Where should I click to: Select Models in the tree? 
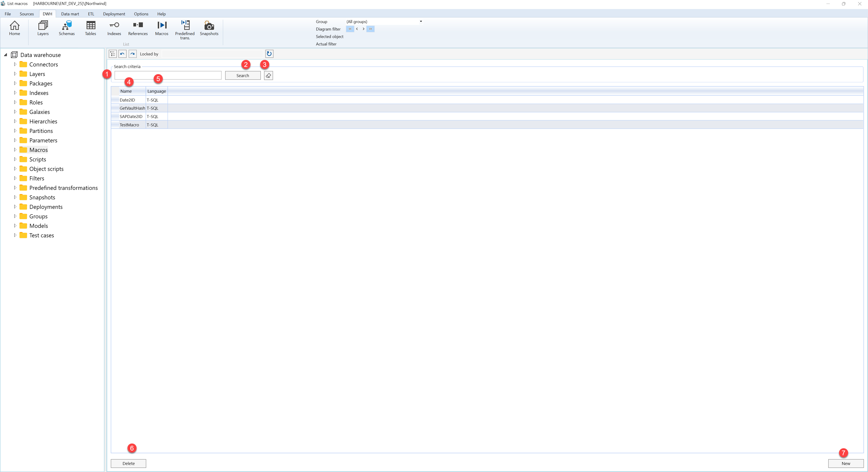pyautogui.click(x=38, y=226)
